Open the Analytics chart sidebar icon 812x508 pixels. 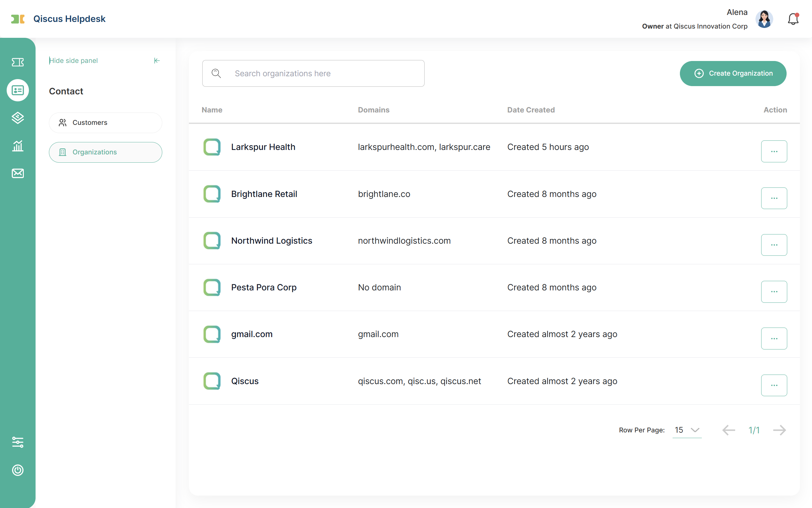click(17, 146)
